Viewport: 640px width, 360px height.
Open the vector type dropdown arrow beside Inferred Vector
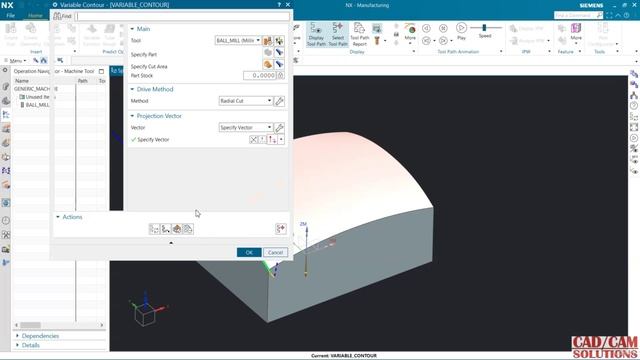pos(281,140)
